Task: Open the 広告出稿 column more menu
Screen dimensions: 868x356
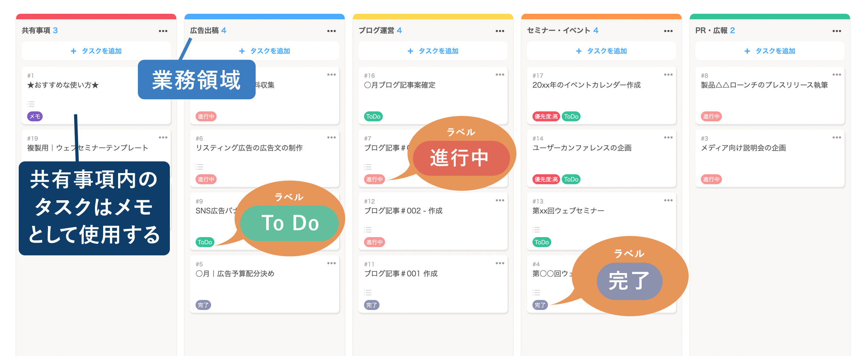Action: point(332,31)
